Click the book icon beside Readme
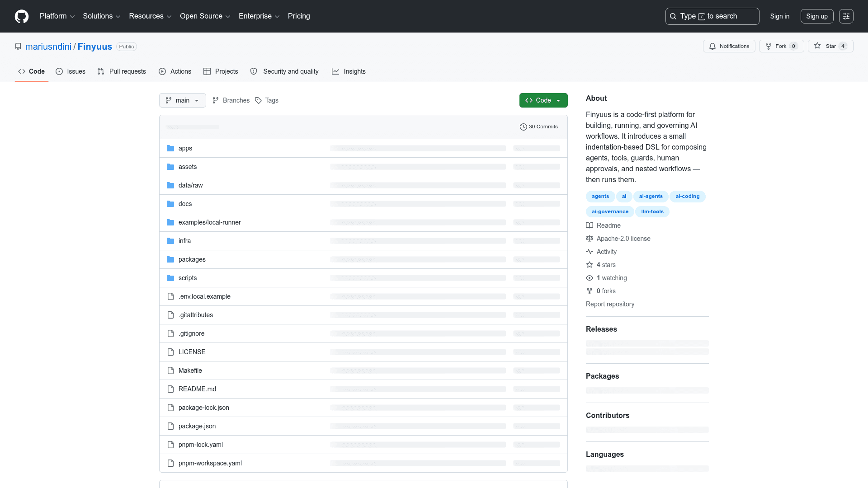868x488 pixels. tap(590, 225)
